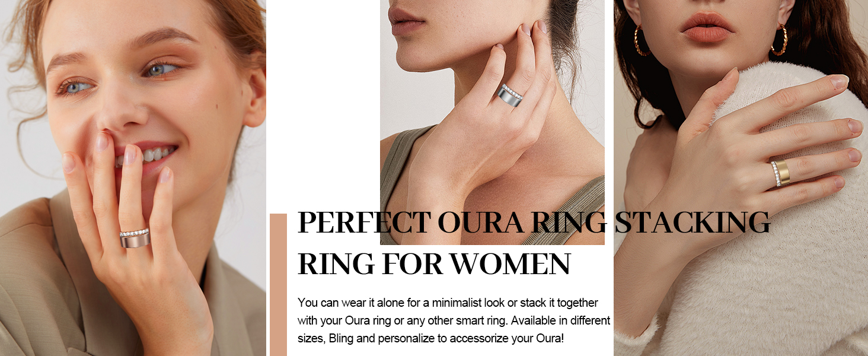Select the RING FOR WOMEN headline line
Viewport: 868px width, 356px height.
point(434,264)
